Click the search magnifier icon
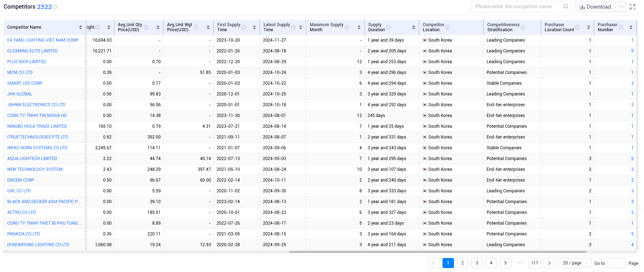 coord(566,6)
